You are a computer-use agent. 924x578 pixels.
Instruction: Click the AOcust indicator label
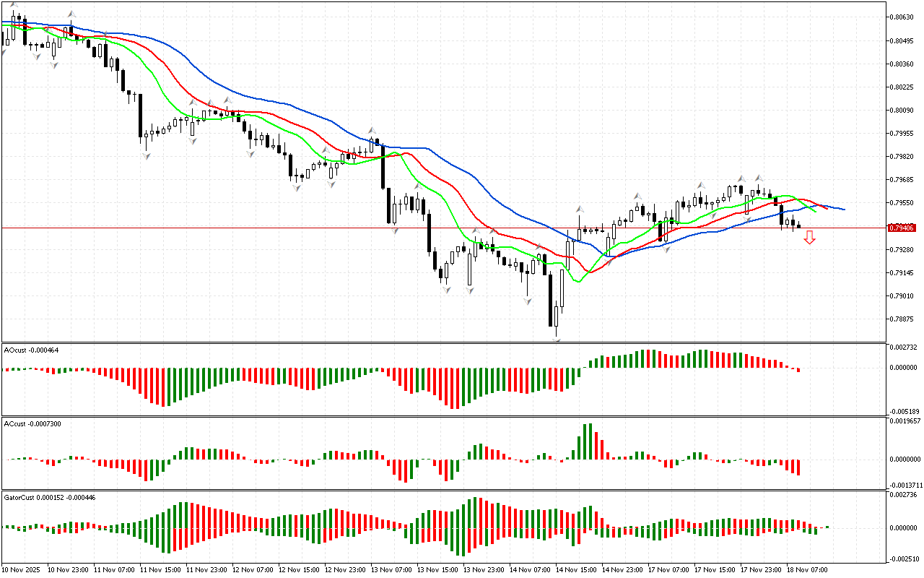(31, 350)
